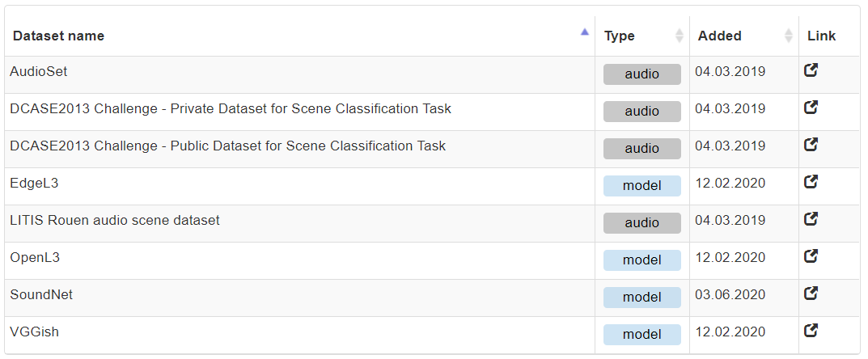Select the VGGish dataset name
Image resolution: width=868 pixels, height=359 pixels.
click(x=34, y=332)
